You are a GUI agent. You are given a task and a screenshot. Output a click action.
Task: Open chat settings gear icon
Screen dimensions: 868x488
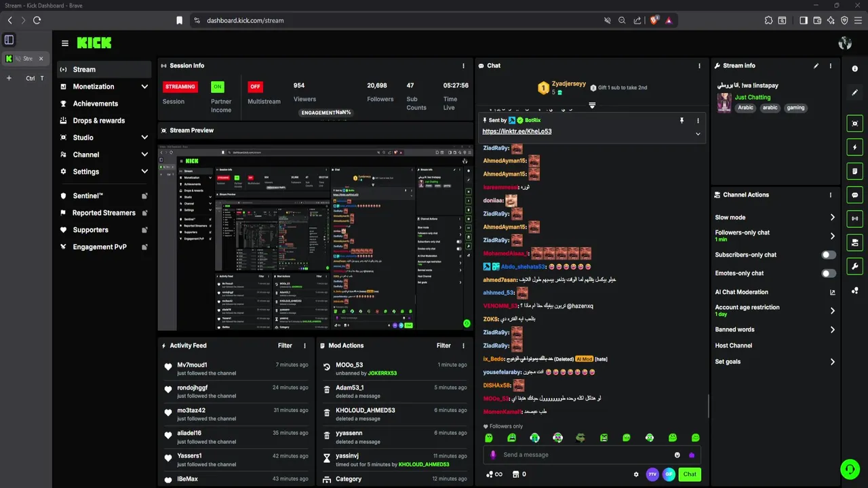(636, 474)
